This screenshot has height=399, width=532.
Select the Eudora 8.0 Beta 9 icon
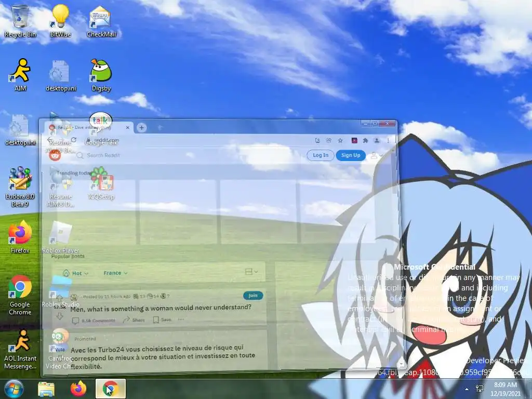point(20,187)
